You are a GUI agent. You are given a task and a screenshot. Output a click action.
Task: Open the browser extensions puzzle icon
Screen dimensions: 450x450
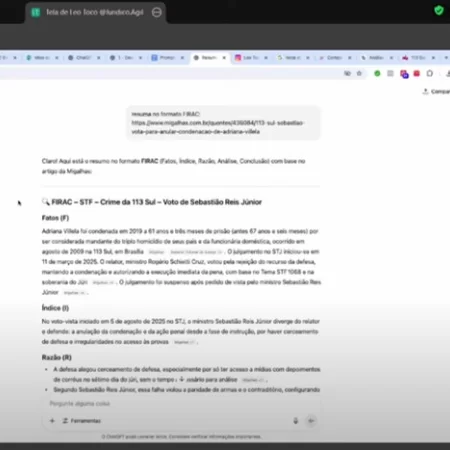[430, 73]
